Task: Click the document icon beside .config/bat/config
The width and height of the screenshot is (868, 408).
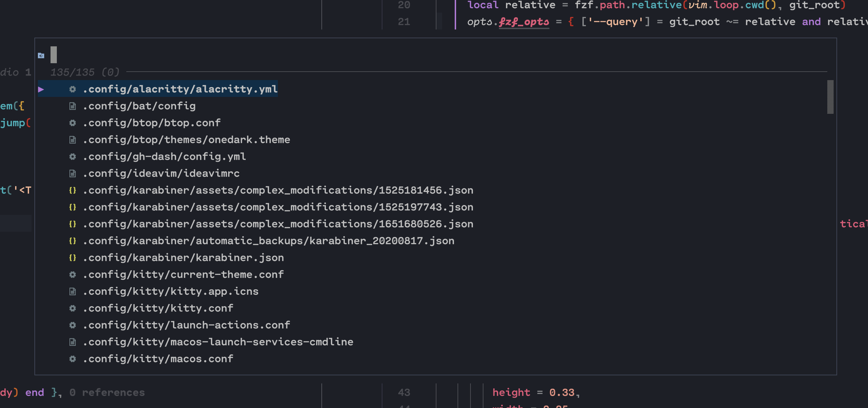Action: click(73, 106)
